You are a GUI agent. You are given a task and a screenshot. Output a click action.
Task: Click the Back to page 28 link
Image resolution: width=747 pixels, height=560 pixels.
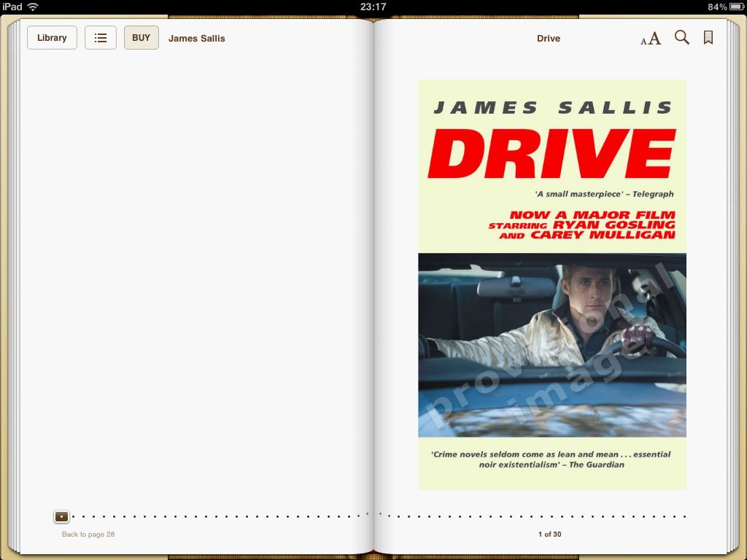(x=88, y=534)
